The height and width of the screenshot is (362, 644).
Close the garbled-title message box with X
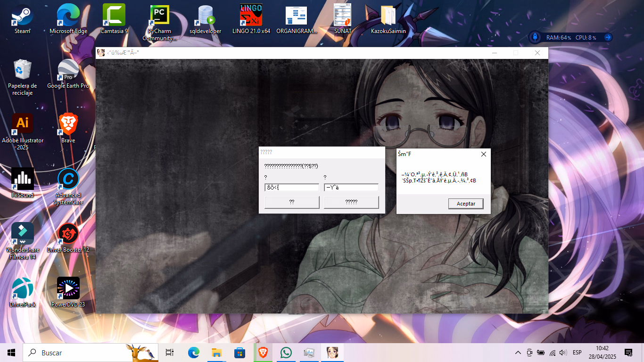[x=483, y=154]
